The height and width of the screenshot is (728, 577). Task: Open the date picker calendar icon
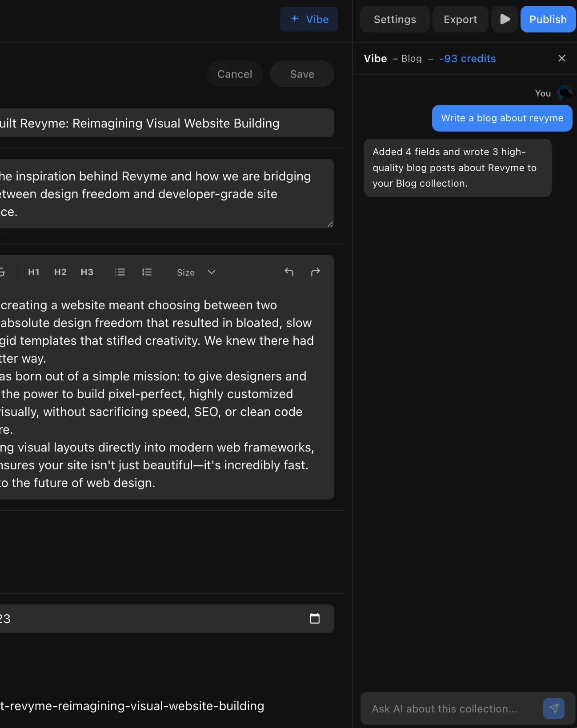(315, 618)
